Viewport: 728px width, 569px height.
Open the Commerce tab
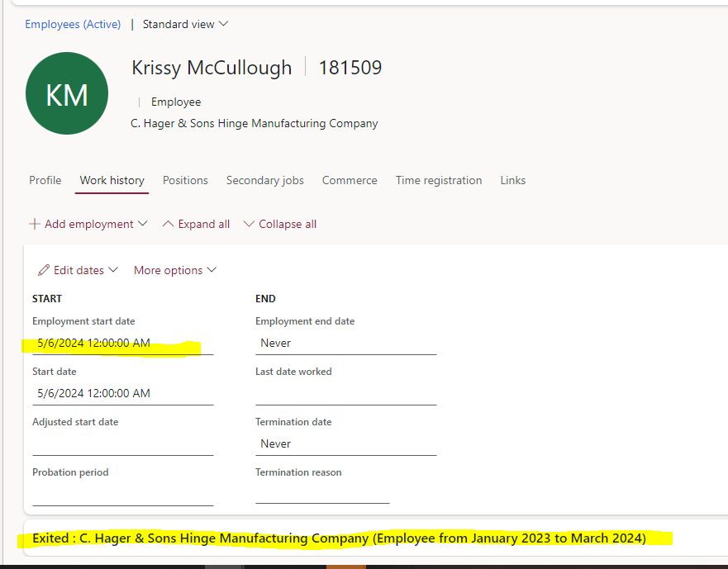pyautogui.click(x=350, y=180)
